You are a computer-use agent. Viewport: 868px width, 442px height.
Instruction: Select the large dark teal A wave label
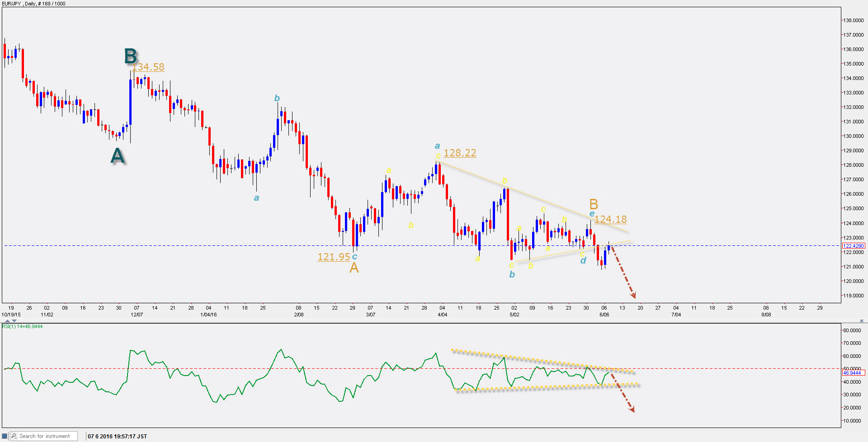coord(118,156)
